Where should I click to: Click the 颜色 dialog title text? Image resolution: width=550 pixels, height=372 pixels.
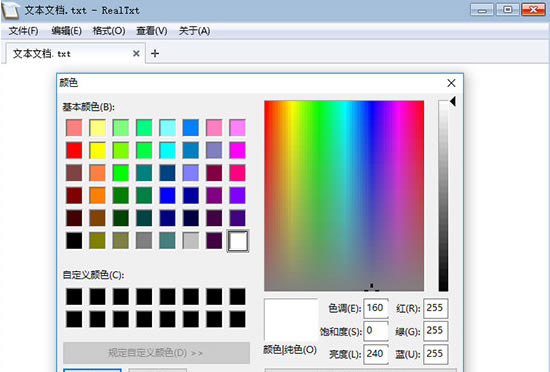tap(68, 83)
